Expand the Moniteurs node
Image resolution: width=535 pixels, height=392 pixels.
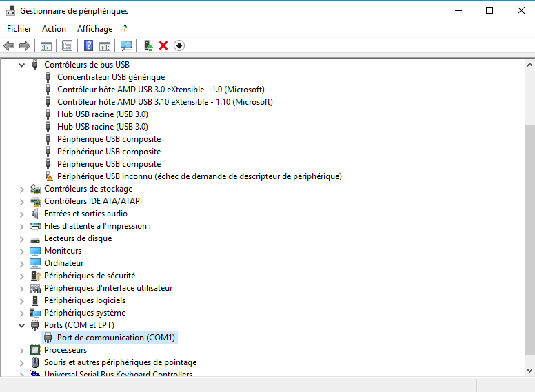pyautogui.click(x=22, y=251)
